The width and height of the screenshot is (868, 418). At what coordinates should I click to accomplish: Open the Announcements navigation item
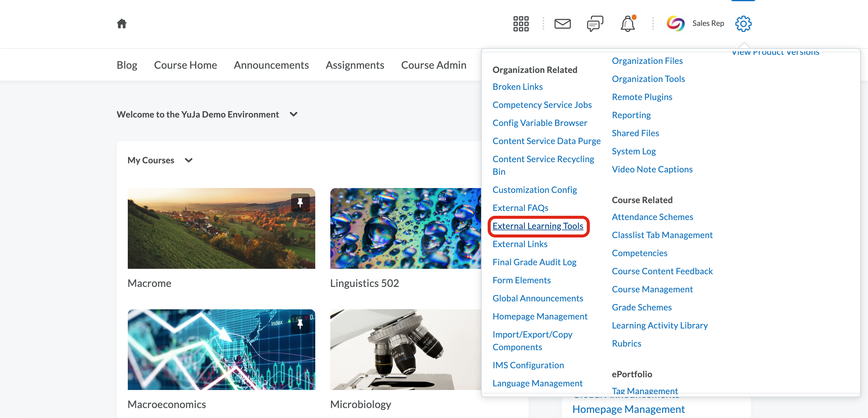click(271, 65)
